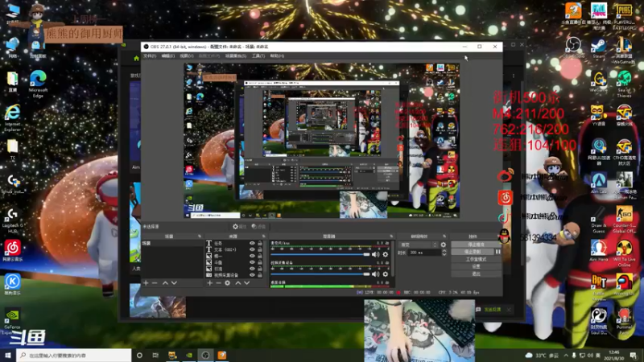Open the Windows Start menu
The height and width of the screenshot is (362, 644).
[x=8, y=355]
